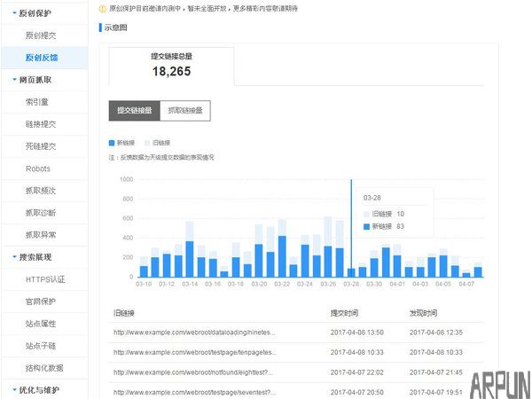Toggle the 新链接 legend blue square
Viewport: 532px width, 399px height.
[112, 142]
